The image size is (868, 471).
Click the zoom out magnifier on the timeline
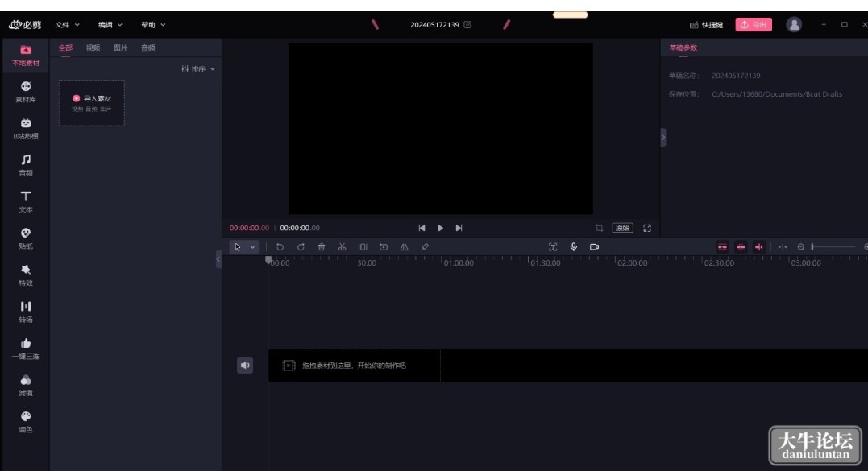[x=801, y=247]
